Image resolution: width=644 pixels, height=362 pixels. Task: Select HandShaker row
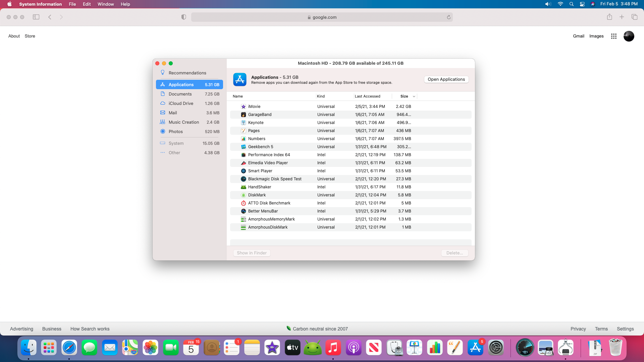(x=351, y=187)
